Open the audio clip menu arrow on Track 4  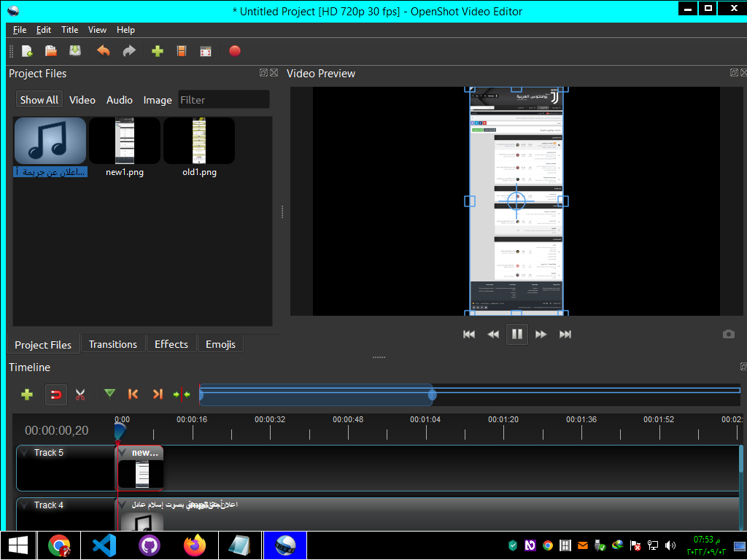123,505
